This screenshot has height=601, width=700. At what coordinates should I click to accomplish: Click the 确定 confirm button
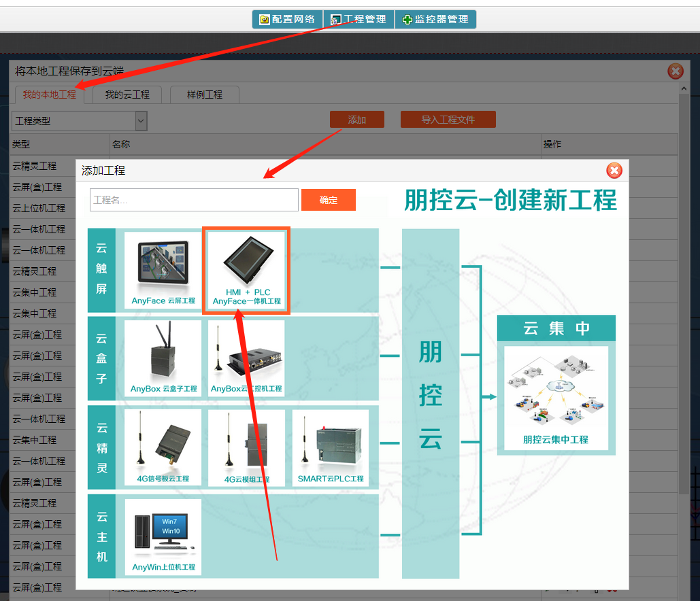(x=329, y=200)
